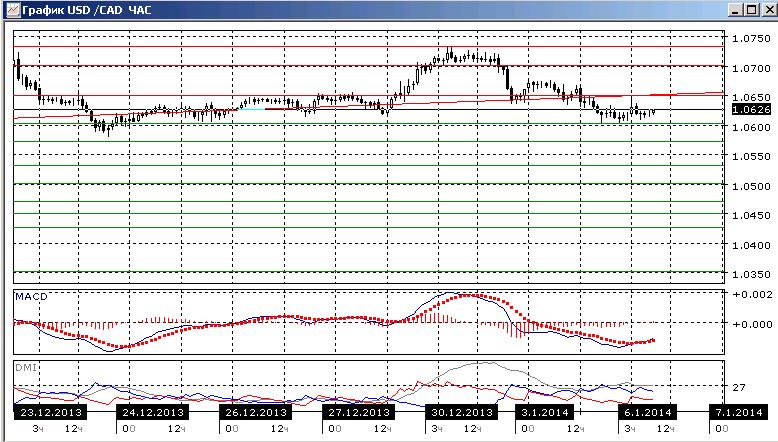Select the 27.12.2013 date marker
This screenshot has height=442, width=778.
pyautogui.click(x=359, y=412)
